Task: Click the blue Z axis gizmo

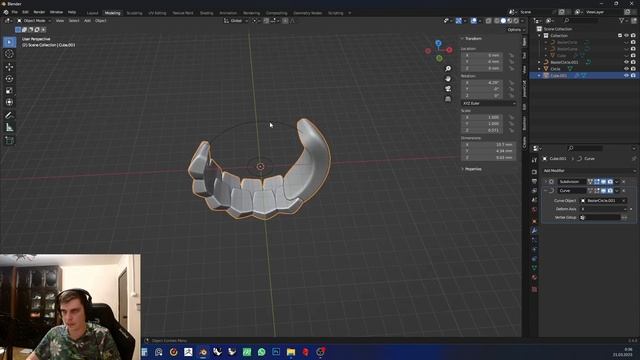Action: [438, 43]
